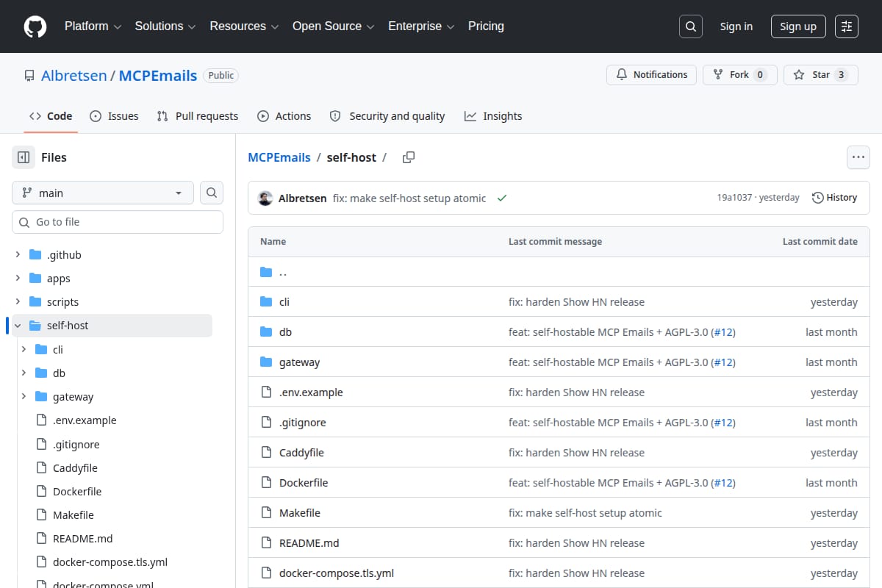Viewport: 882px width, 588px height.
Task: Open the Actions tab
Action: (x=284, y=116)
